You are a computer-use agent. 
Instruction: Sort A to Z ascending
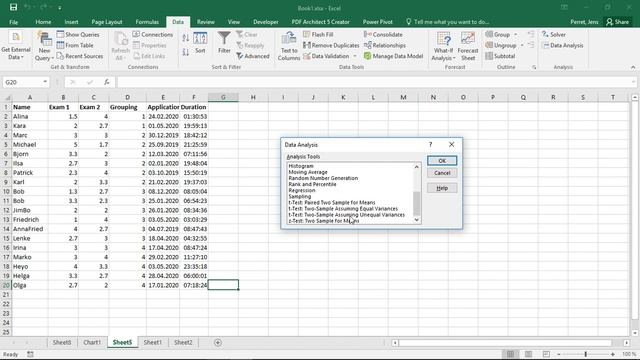(186, 38)
